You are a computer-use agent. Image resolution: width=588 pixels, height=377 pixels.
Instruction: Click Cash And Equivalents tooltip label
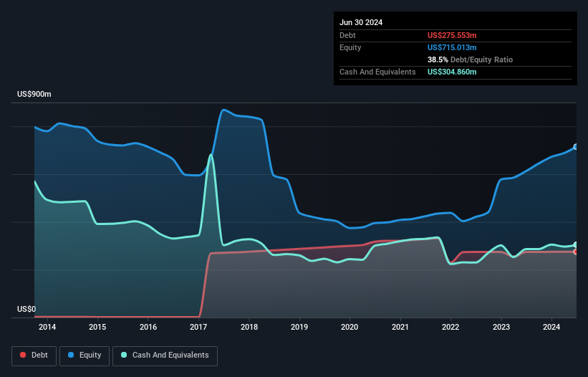click(377, 72)
